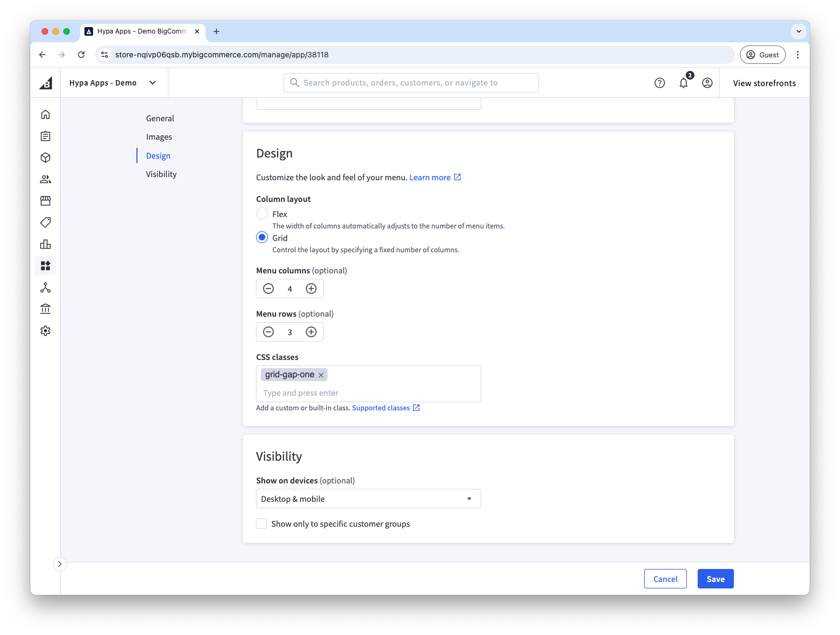Open the Analytics bar chart icon
This screenshot has height=635, width=840.
45,244
